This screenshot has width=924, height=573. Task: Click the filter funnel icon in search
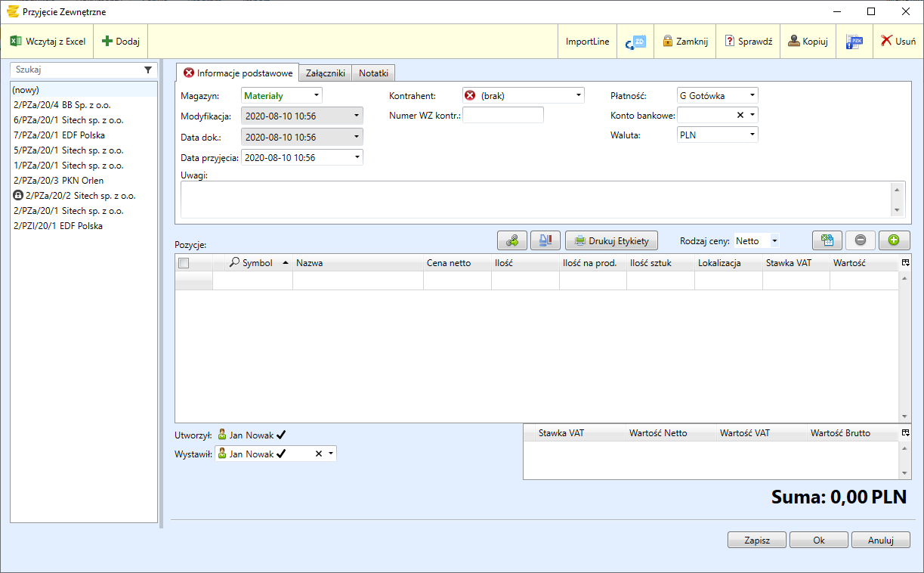click(x=148, y=70)
